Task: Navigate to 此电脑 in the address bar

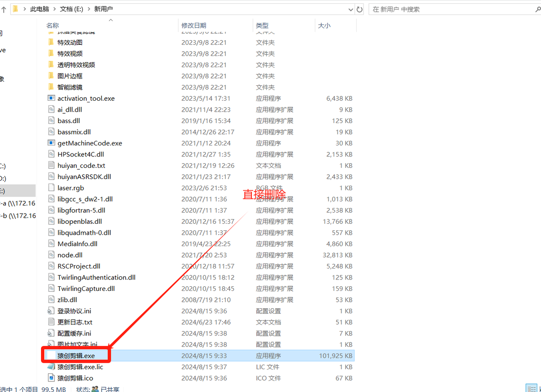Action: coord(39,9)
